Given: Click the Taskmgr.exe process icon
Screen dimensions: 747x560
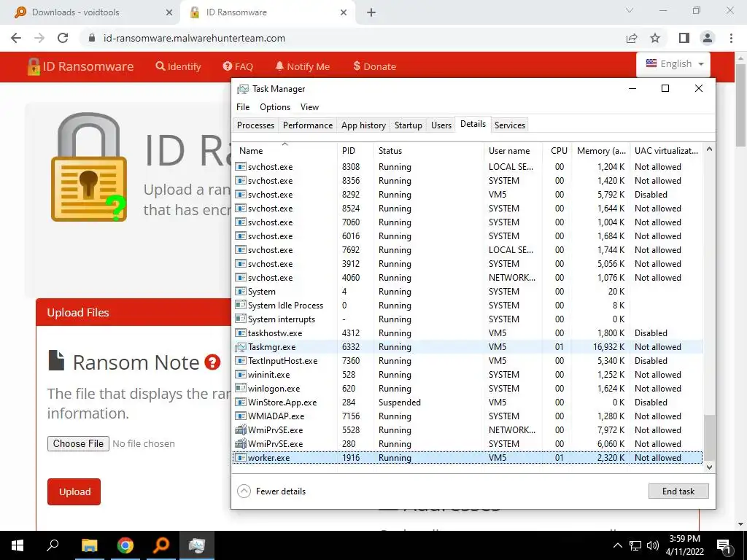Looking at the screenshot, I should pyautogui.click(x=241, y=346).
